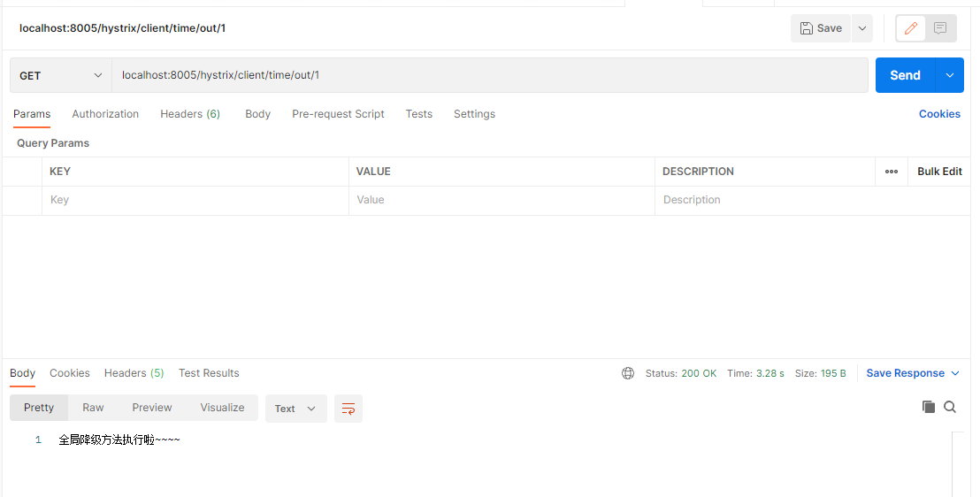Open the response Headers (5) tab

(x=134, y=373)
